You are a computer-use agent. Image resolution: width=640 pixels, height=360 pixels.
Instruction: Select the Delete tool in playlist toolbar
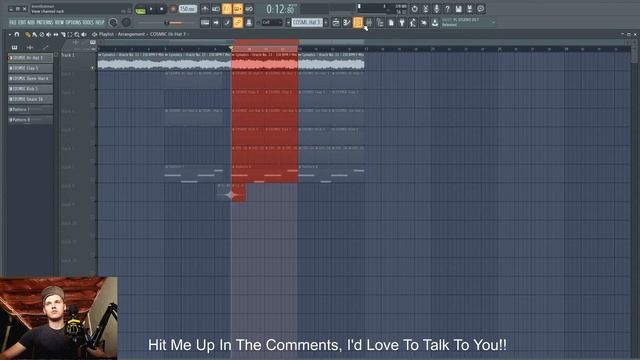point(42,34)
